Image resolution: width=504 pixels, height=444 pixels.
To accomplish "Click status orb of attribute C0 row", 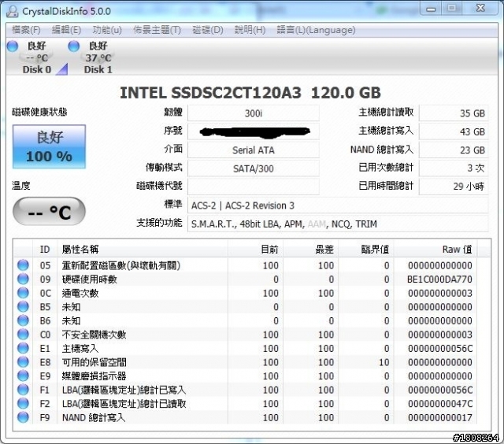I will 23,334.
